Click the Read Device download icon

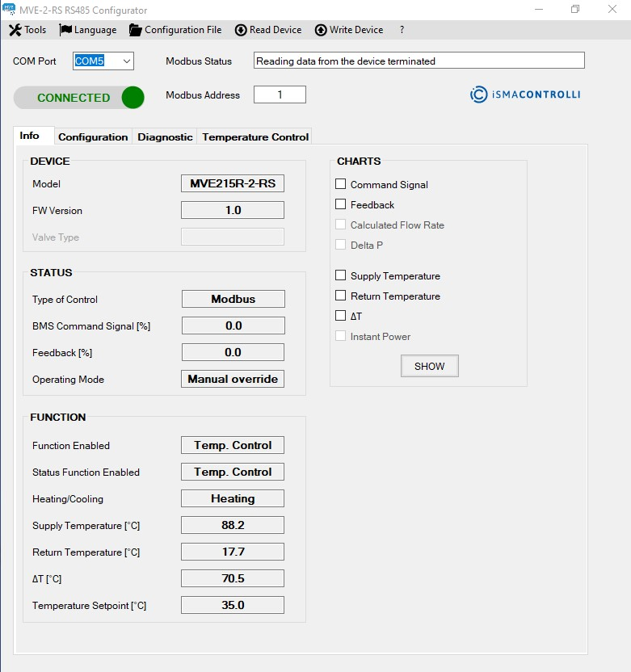click(x=241, y=30)
